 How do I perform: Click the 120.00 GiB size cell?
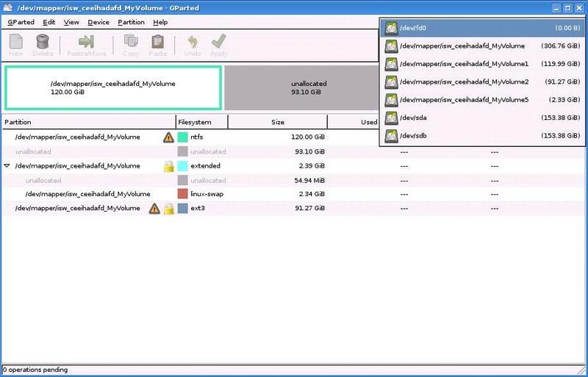(308, 137)
